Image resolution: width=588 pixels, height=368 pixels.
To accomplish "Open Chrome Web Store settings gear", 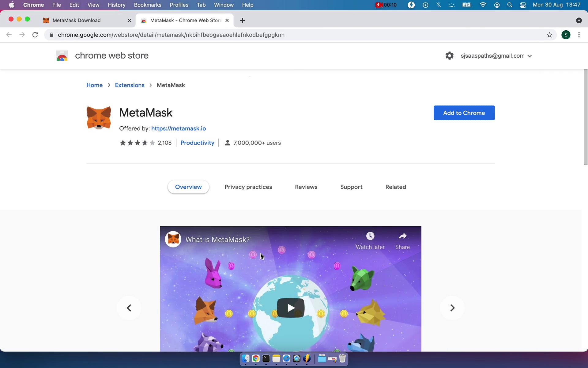I will click(x=449, y=56).
